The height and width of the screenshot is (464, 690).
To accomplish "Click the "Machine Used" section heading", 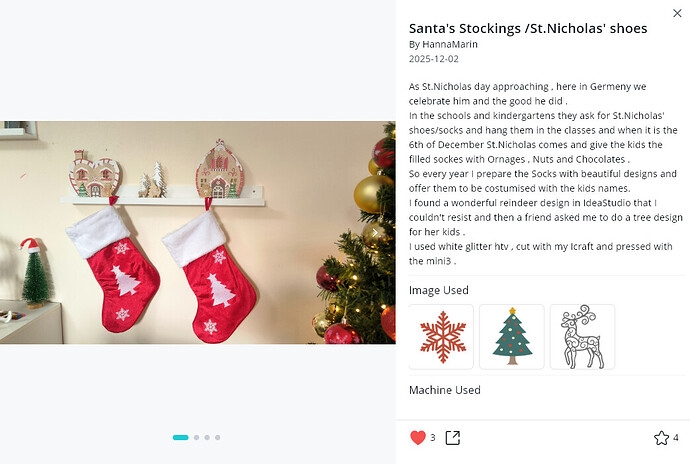I will coord(445,390).
